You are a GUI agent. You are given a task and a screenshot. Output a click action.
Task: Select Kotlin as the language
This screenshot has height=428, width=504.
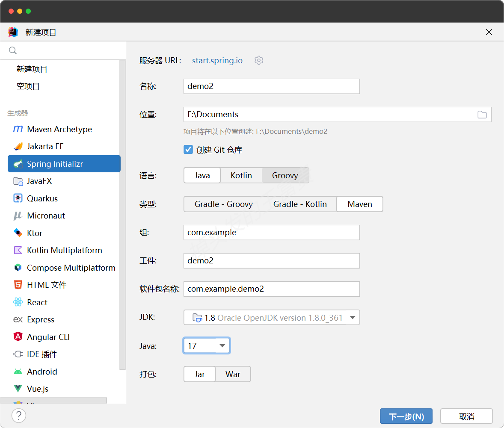coord(241,175)
